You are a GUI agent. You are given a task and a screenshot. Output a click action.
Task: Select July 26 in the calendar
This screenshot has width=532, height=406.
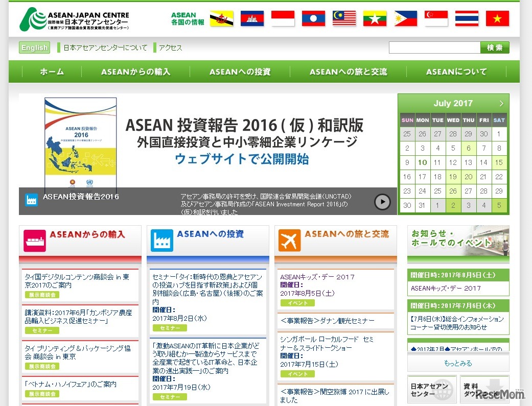click(453, 191)
